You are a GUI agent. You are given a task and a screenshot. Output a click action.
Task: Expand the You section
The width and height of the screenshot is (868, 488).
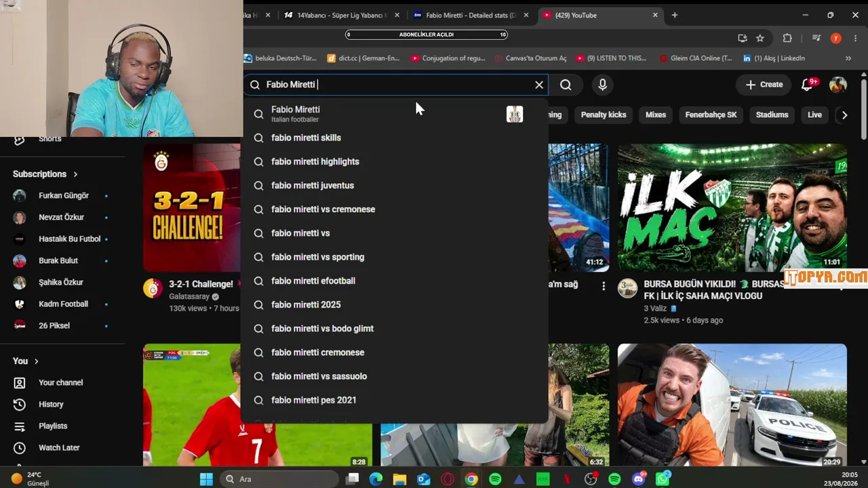[x=26, y=361]
